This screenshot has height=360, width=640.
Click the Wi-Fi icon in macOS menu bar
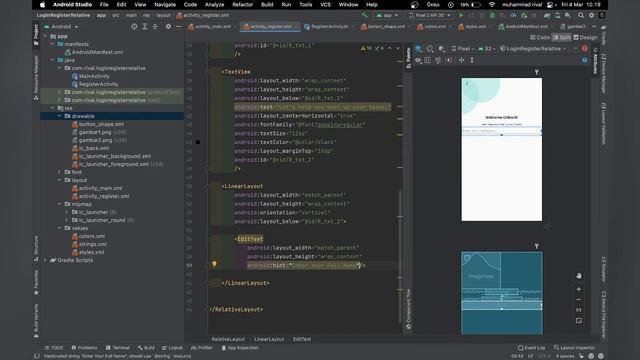492,4
